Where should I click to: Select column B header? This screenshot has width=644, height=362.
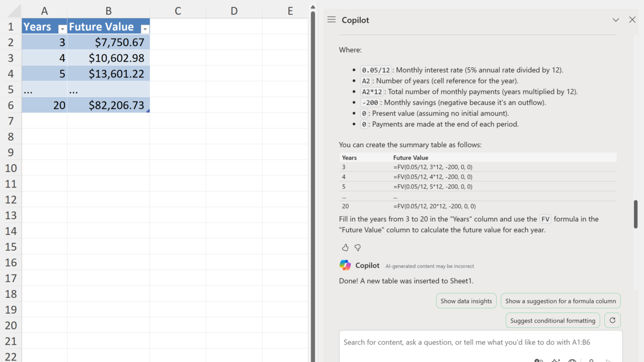click(108, 11)
